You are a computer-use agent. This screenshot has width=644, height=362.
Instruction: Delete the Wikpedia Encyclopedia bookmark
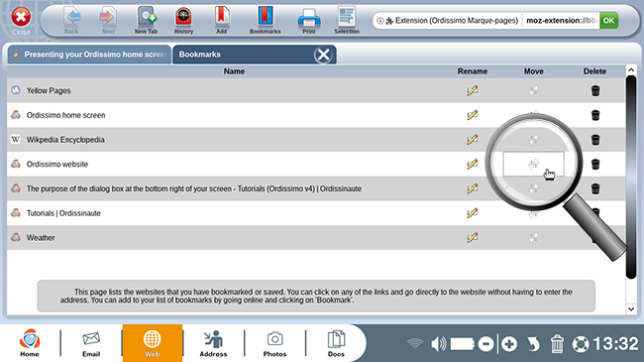pos(595,140)
